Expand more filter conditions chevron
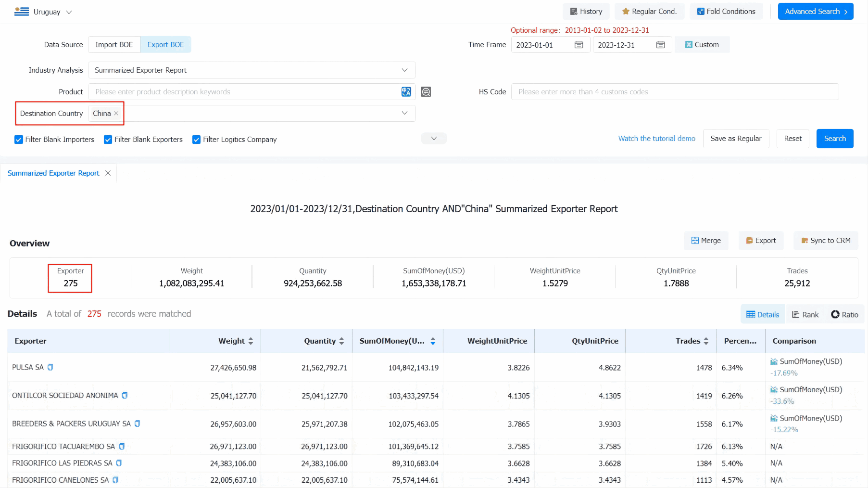The height and width of the screenshot is (488, 868). (x=434, y=139)
